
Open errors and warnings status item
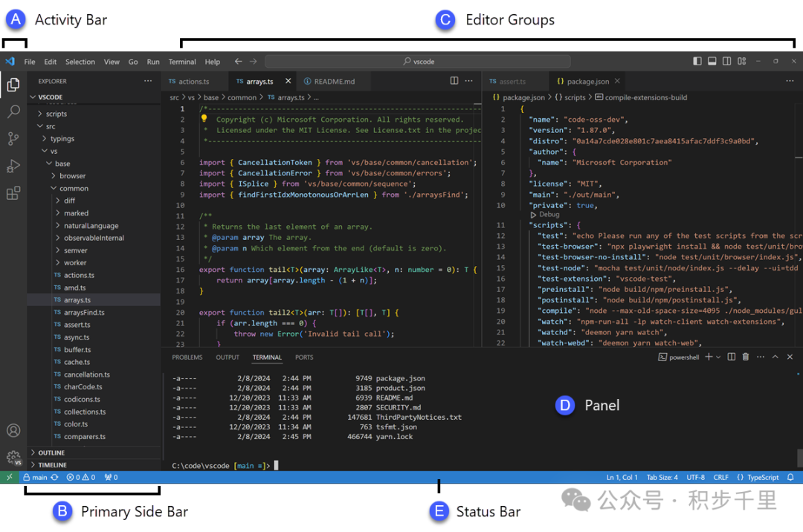pos(81,477)
